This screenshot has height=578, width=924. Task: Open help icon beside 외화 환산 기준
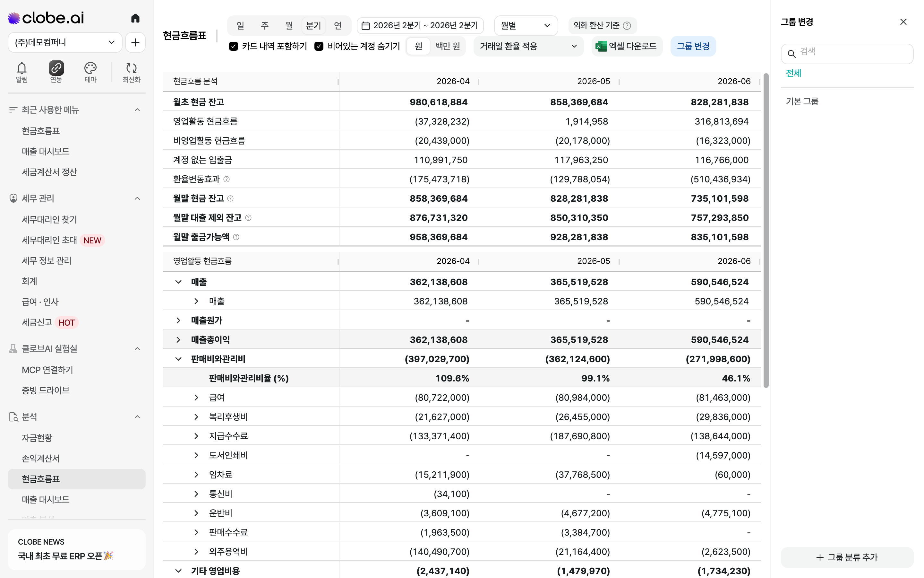coord(627,26)
